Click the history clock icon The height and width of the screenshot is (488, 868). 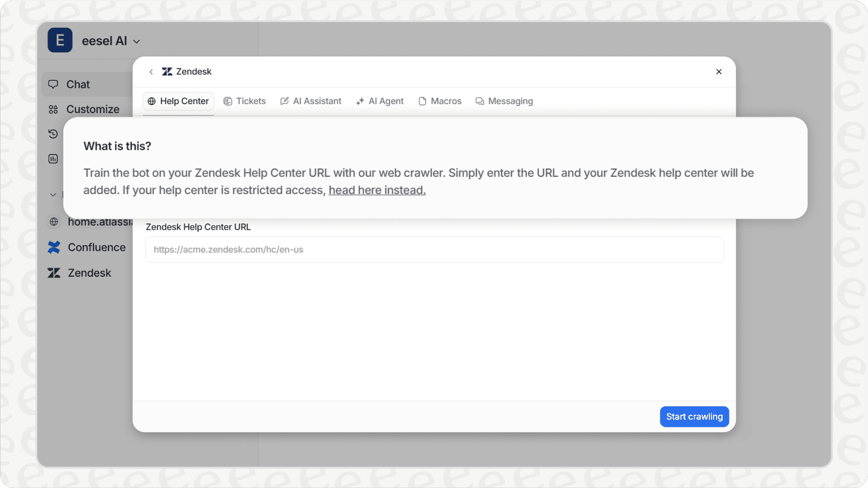point(53,134)
